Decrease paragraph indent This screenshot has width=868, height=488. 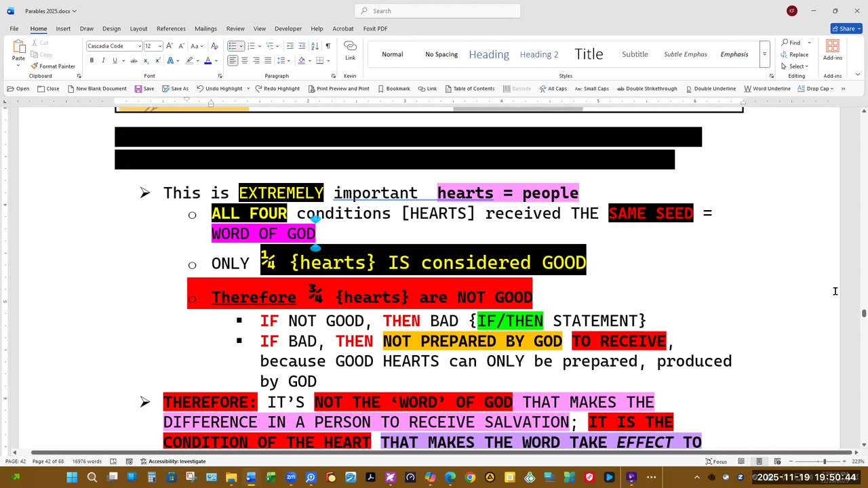point(290,46)
